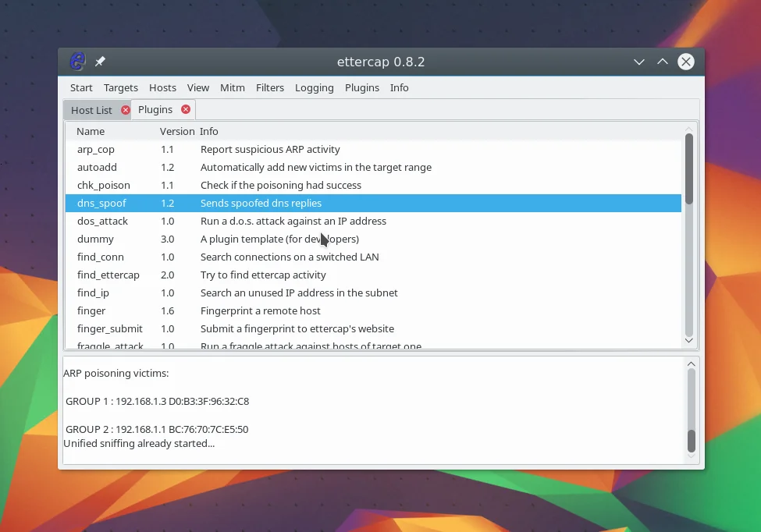Close the Host List tab
Viewport: 761px width, 532px height.
coord(126,110)
